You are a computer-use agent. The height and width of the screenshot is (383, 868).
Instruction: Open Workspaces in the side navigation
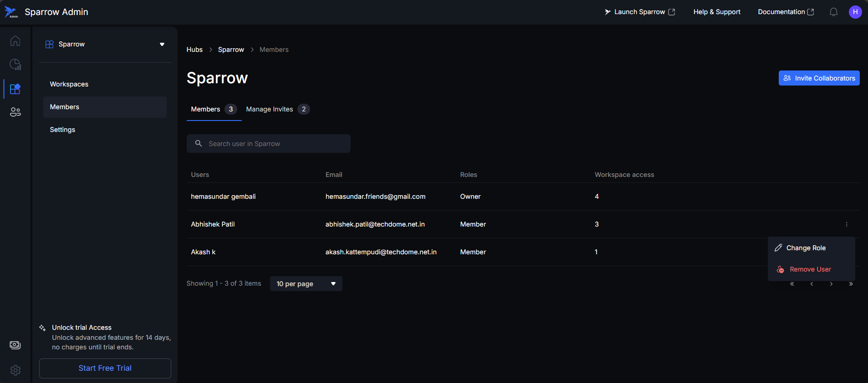tap(69, 84)
